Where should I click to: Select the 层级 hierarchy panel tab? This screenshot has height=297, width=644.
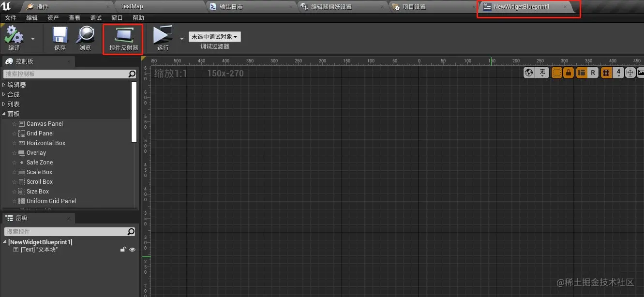[x=38, y=218]
